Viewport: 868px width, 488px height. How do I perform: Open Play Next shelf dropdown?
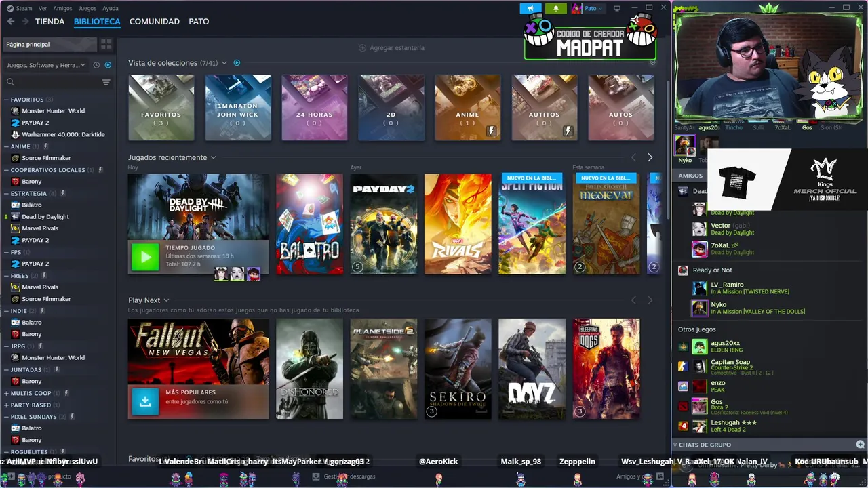click(x=166, y=300)
